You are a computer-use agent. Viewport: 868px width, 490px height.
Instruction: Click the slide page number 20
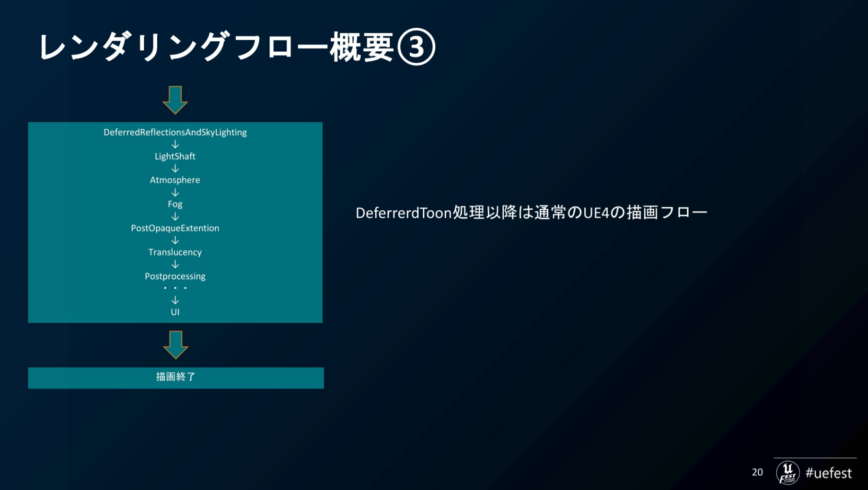pos(757,472)
